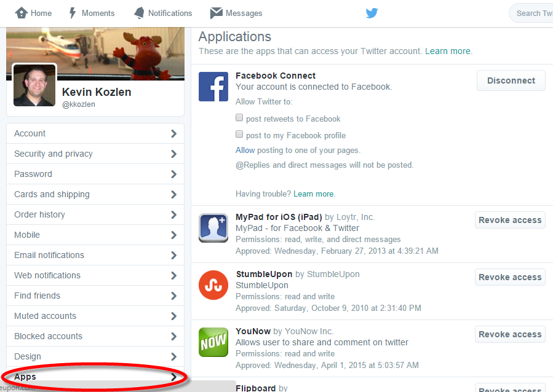Click the Home house icon
This screenshot has width=553, height=392.
click(21, 13)
